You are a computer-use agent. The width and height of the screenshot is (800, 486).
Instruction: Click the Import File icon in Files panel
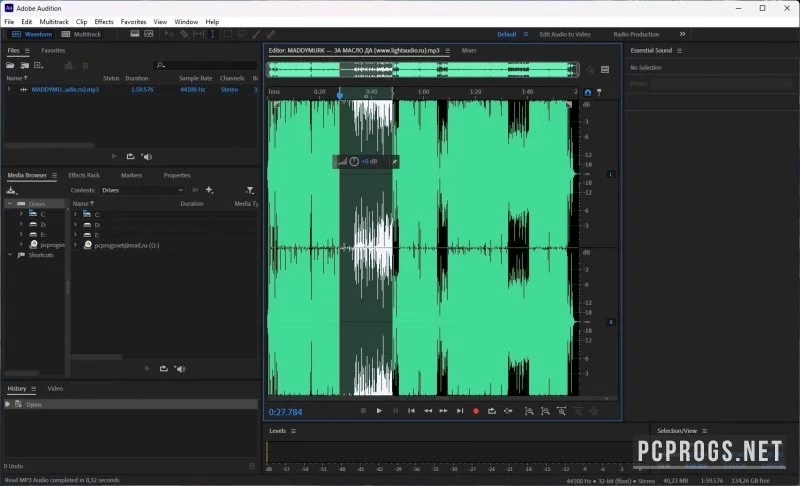(x=24, y=65)
